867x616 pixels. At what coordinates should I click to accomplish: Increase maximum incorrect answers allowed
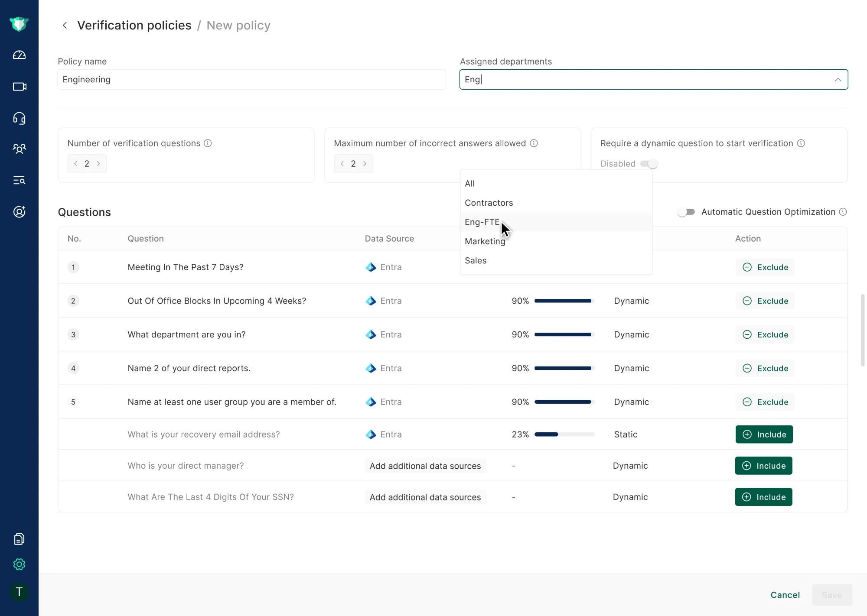[x=365, y=164]
